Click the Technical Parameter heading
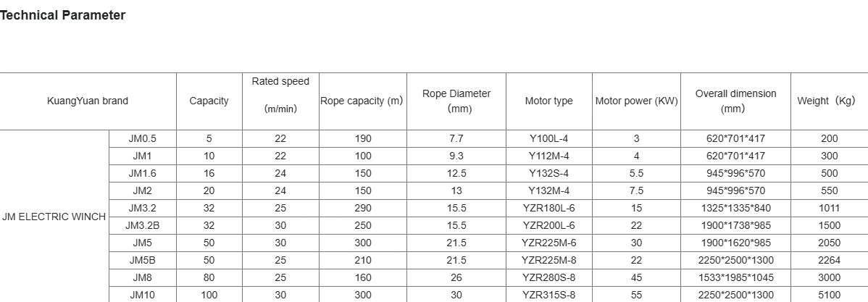868x302 pixels. 63,15
